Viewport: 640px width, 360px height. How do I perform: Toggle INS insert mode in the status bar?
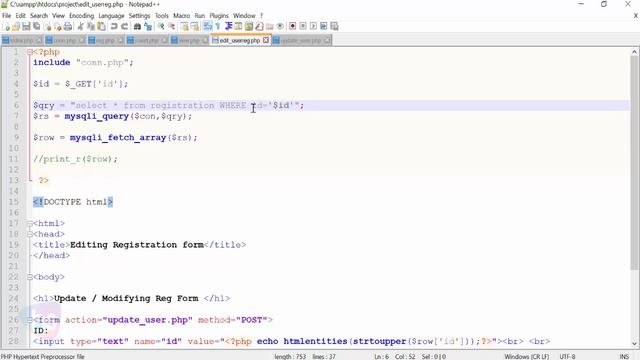624,356
